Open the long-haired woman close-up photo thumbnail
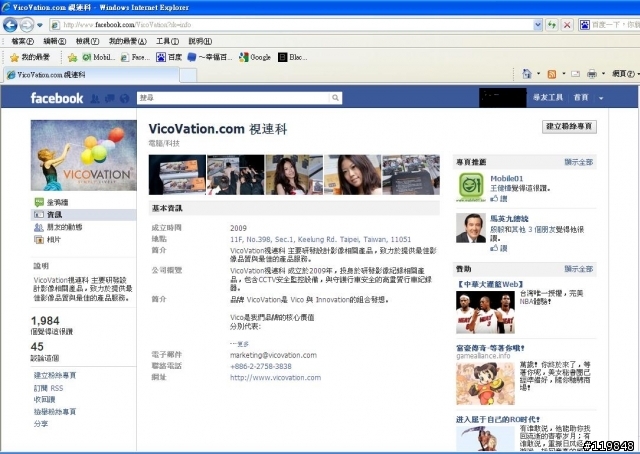Image resolution: width=640 pixels, height=454 pixels. coord(353,175)
